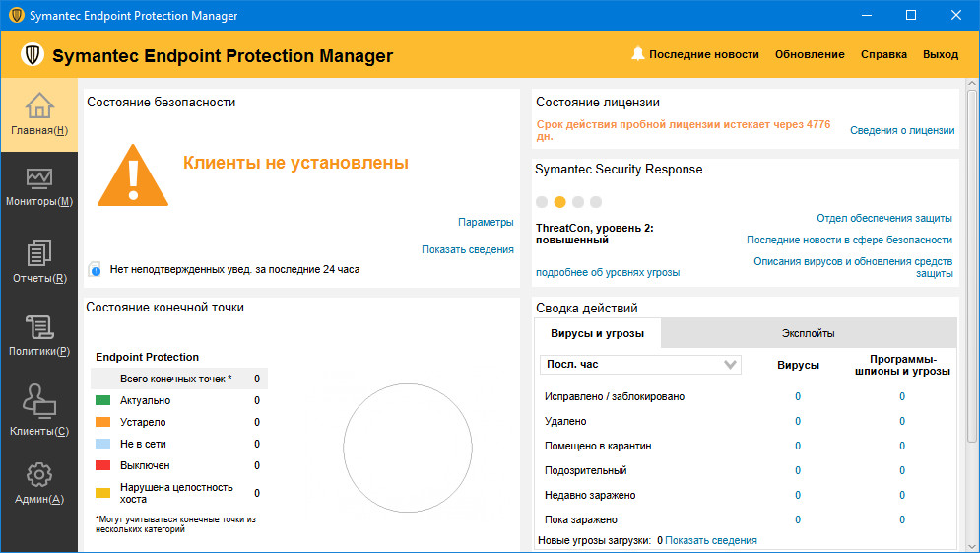The image size is (980, 553).
Task: Switch to the Эксплойты tab
Action: click(x=808, y=333)
